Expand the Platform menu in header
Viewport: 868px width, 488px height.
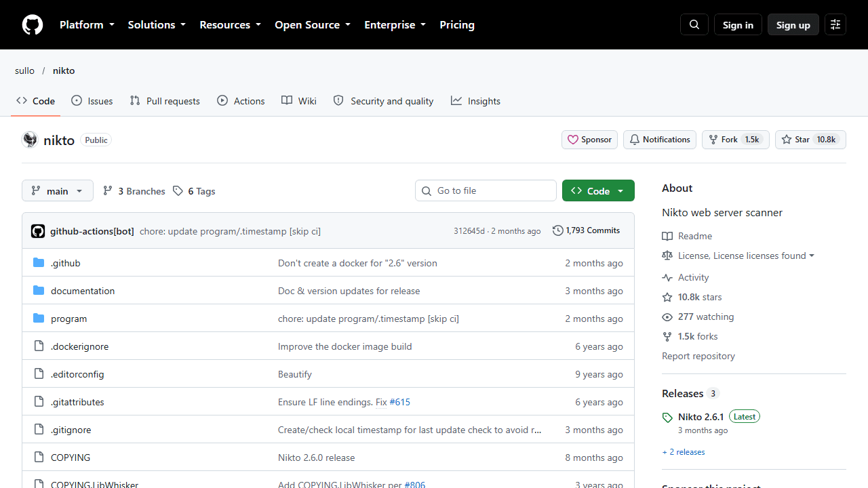coord(87,24)
